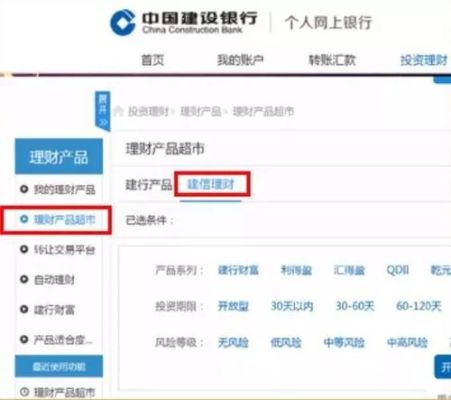
Task: Click the 产品系列 filter label
Action: 179,270
